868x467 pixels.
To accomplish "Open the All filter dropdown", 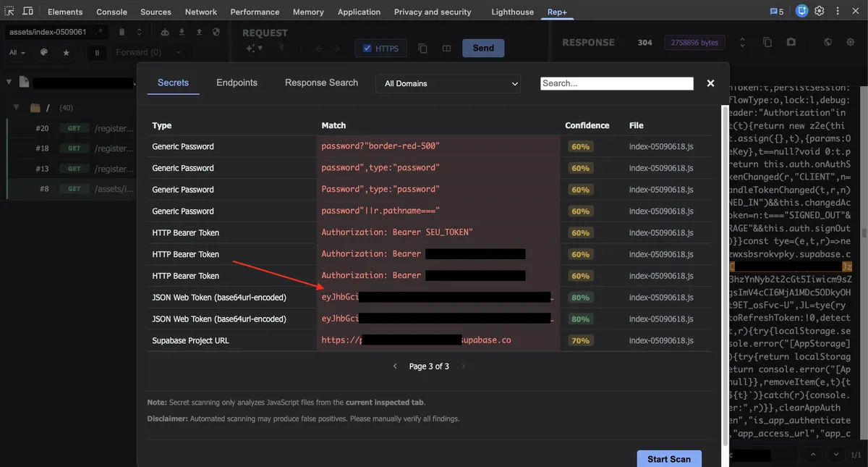I will pyautogui.click(x=16, y=52).
